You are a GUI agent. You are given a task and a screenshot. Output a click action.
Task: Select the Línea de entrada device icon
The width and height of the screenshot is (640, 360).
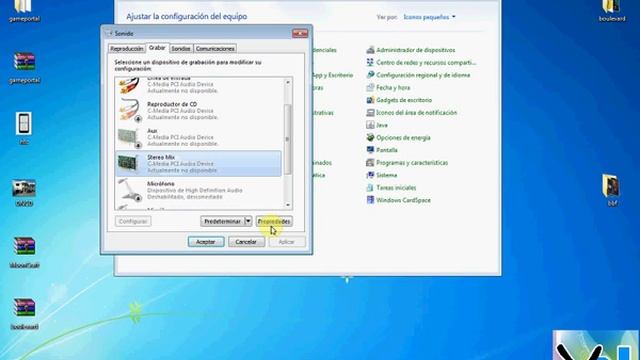click(x=129, y=85)
